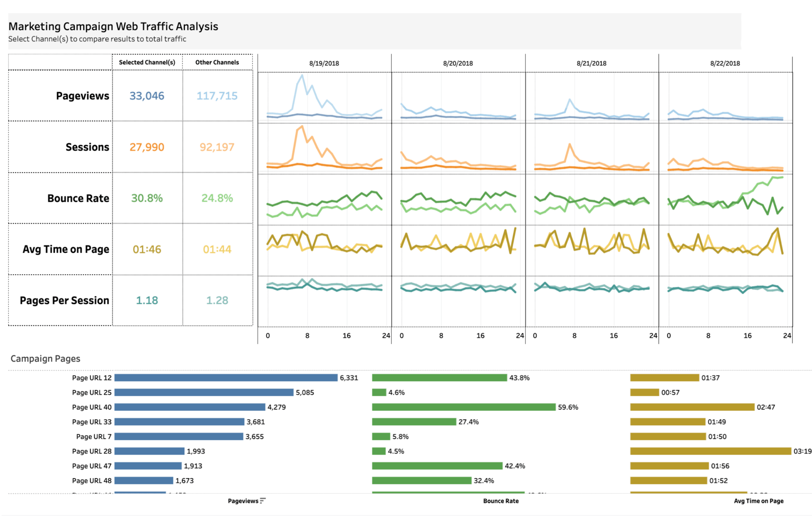Select the Page URL 48 avg time bar
812x523 pixels.
668,480
